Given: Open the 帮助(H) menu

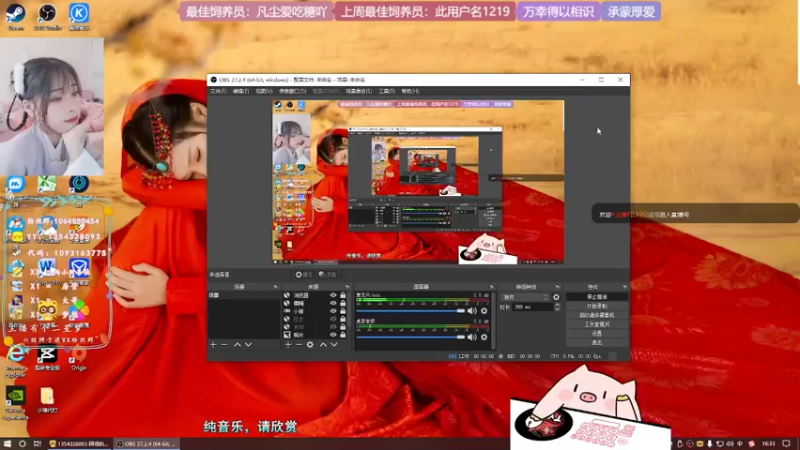Looking at the screenshot, I should (410, 91).
